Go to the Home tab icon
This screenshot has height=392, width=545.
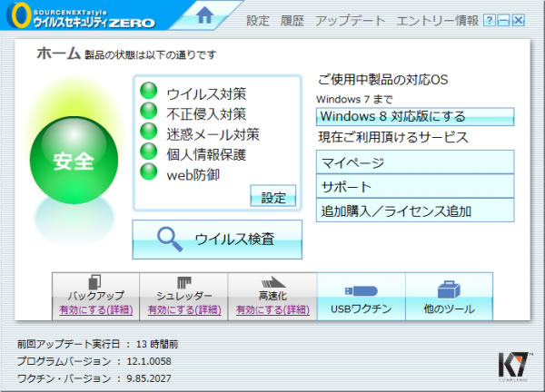point(204,15)
